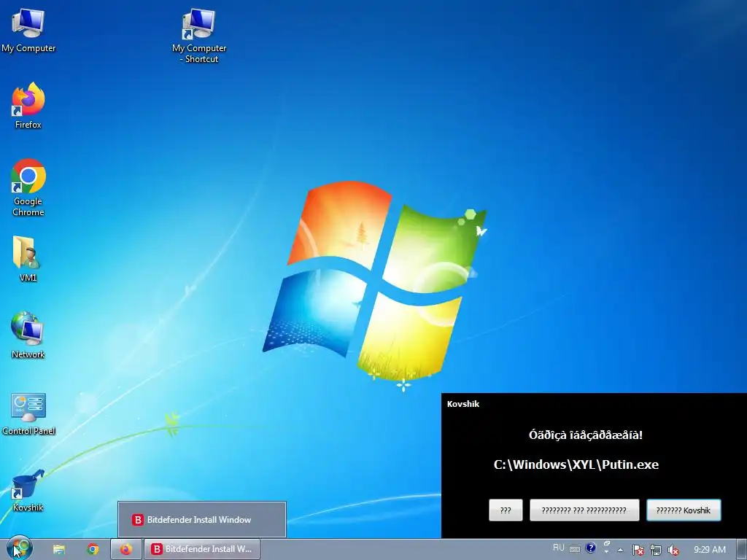Click the Bitdefender Install taskbar button

pos(202,550)
